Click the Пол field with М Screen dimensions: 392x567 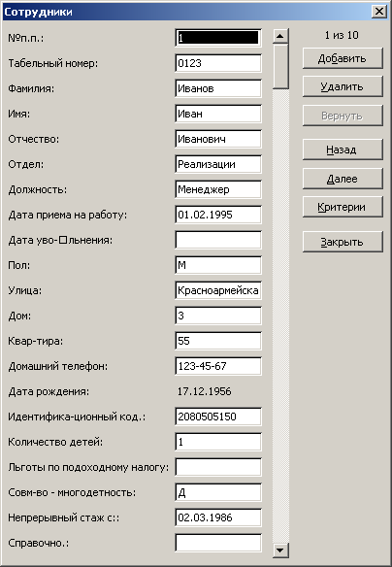pos(218,265)
